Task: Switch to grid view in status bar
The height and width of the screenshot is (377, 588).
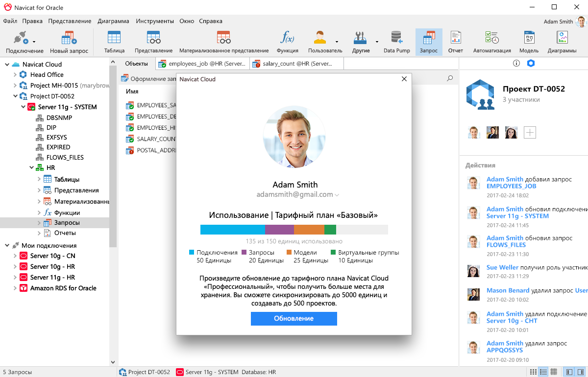Action: [554, 372]
